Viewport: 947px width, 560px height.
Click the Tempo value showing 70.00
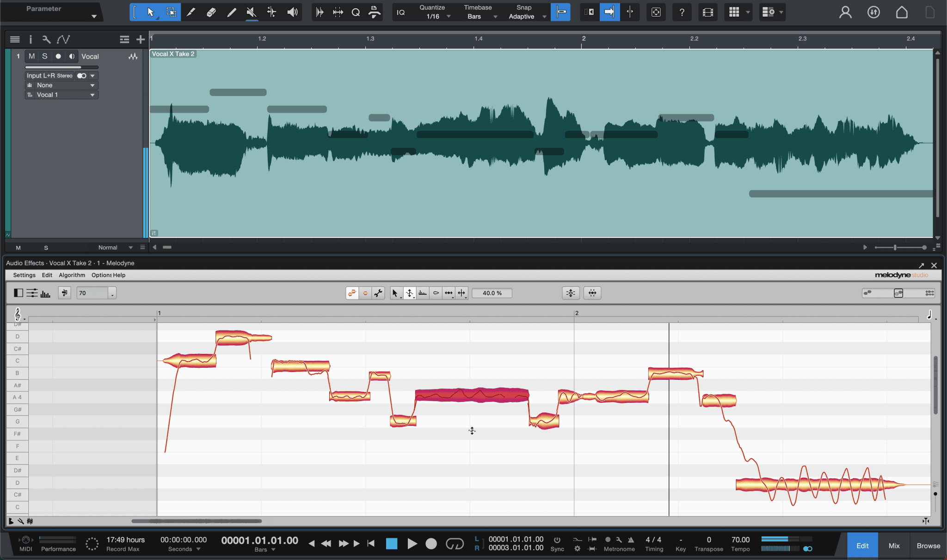(740, 539)
